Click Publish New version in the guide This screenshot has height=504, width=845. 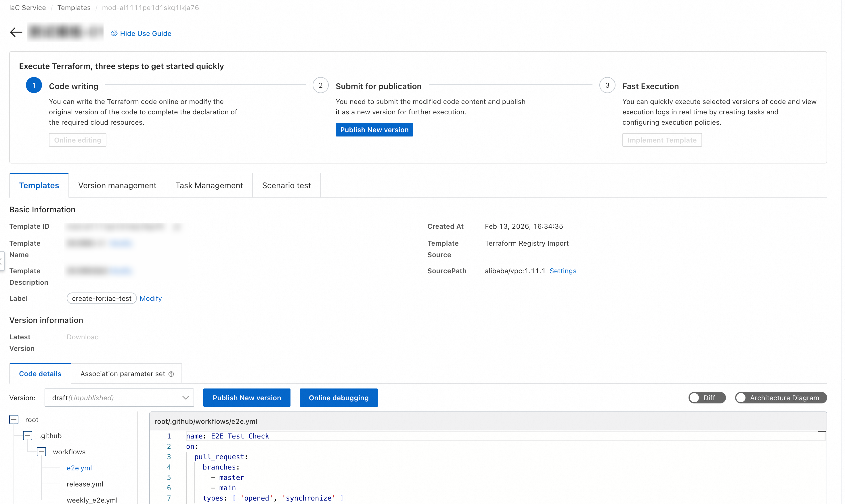[374, 130]
